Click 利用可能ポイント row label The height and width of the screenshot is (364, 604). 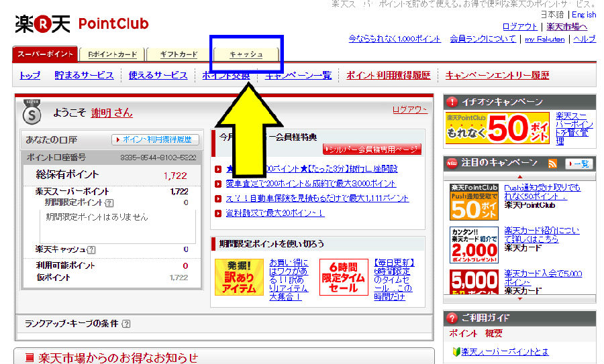pos(66,265)
